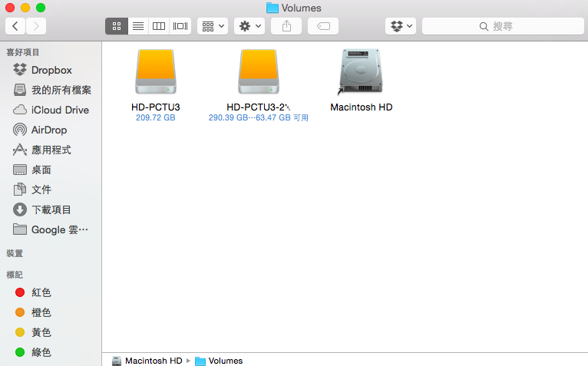Select the 黃色 yellow tag dot
This screenshot has height=366, width=588.
(x=20, y=332)
